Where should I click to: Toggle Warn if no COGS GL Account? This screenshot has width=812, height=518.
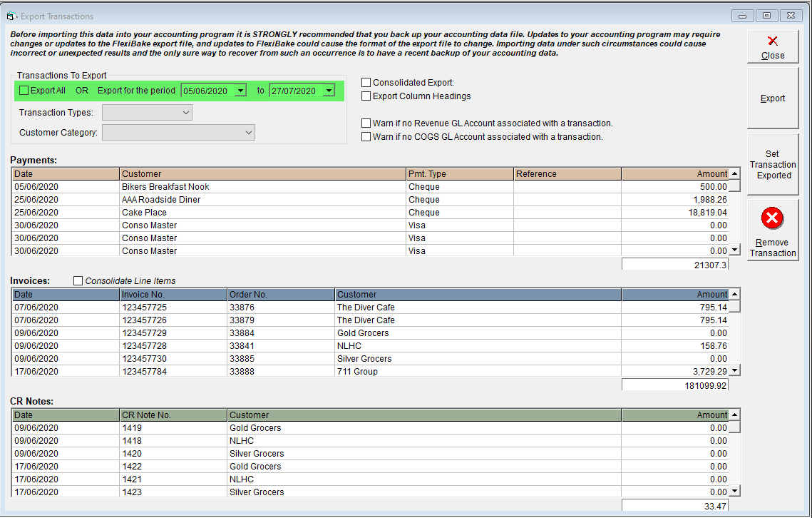366,137
